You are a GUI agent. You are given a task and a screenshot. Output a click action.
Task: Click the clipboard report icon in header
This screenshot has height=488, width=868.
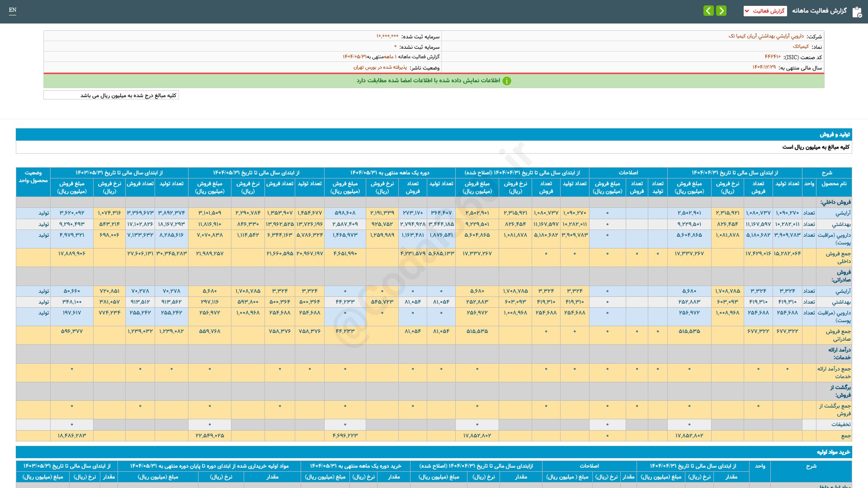[857, 12]
